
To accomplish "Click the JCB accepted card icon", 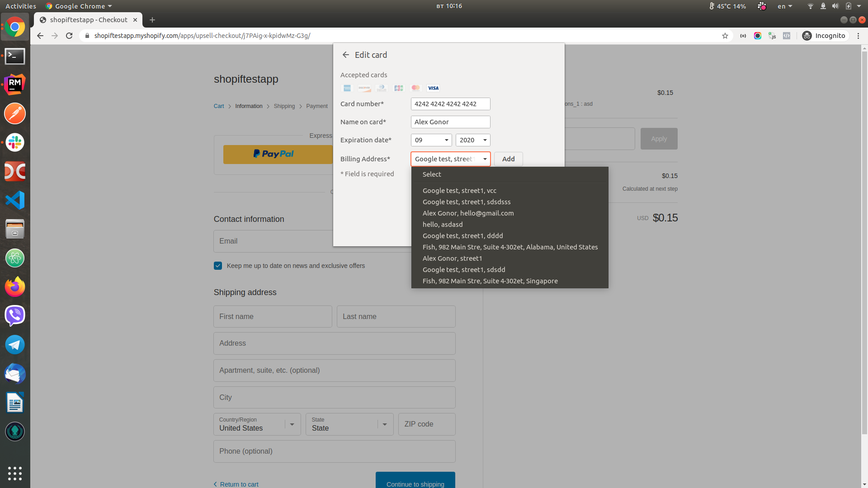I will click(x=398, y=88).
